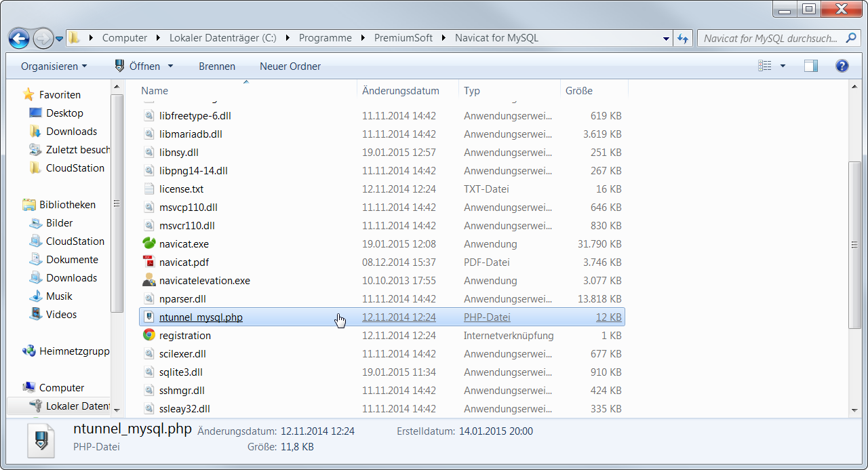Click the file list scroll down arrow
This screenshot has width=868, height=470.
(854, 409)
